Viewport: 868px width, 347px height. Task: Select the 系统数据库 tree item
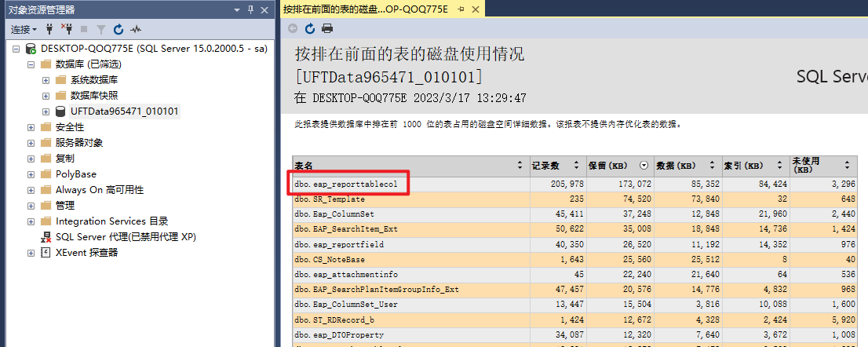[94, 80]
